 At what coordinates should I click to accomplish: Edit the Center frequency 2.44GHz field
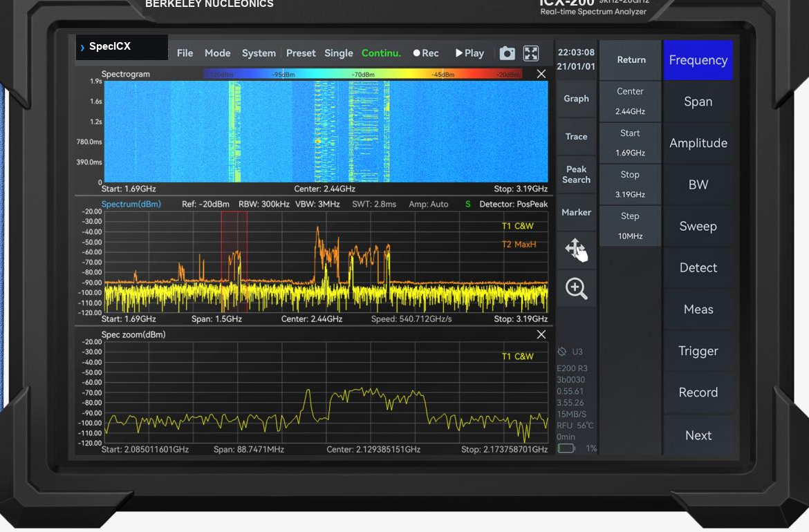coord(631,101)
